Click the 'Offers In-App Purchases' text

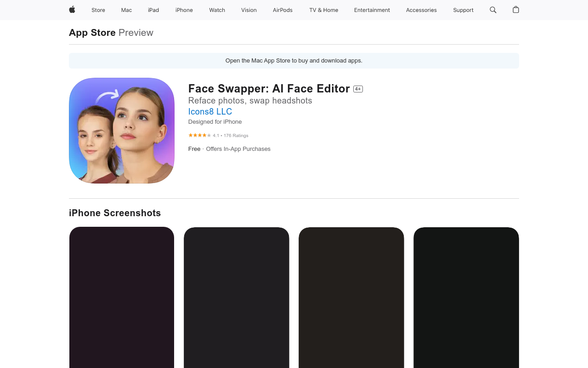click(238, 149)
